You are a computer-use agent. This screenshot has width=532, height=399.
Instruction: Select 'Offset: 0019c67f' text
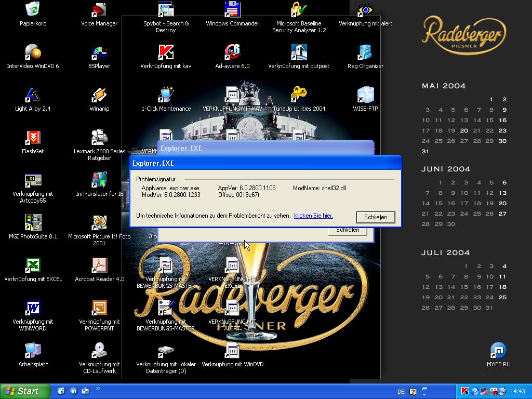tap(238, 195)
